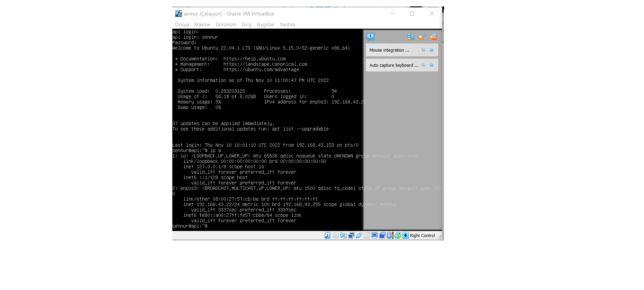Click the final 'sennur@api:~$' prompt line
This screenshot has width=644, height=290.
click(190, 226)
